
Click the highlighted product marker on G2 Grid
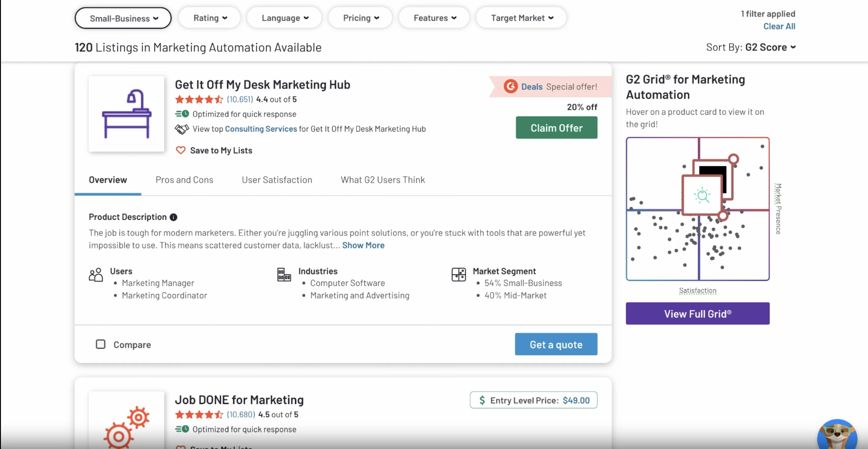click(702, 195)
